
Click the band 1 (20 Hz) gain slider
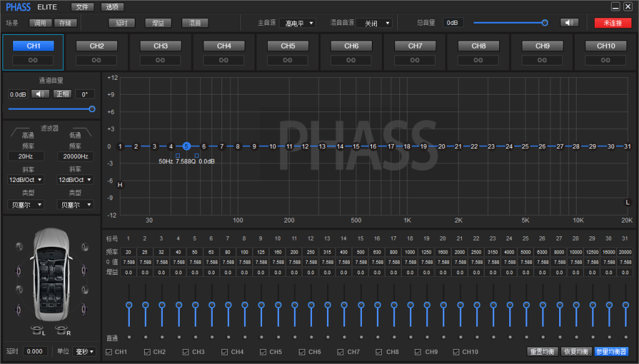pyautogui.click(x=129, y=305)
